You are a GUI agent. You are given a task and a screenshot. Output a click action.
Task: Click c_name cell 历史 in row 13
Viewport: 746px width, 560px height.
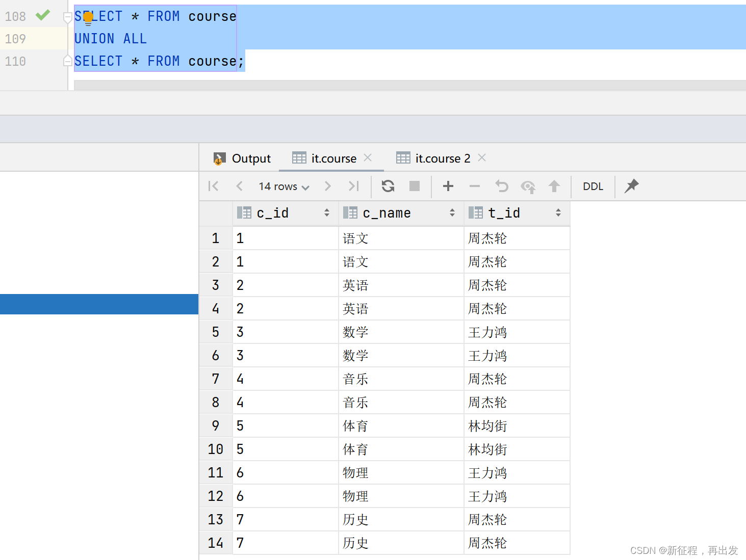401,519
